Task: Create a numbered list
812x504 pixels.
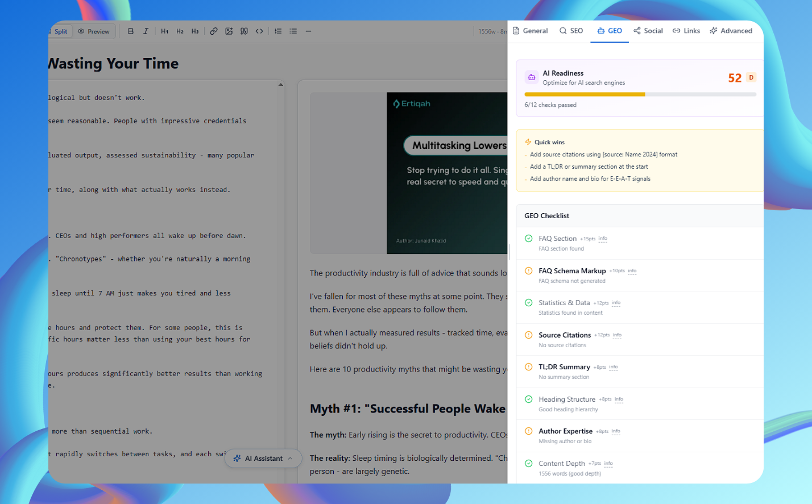Action: 278,31
